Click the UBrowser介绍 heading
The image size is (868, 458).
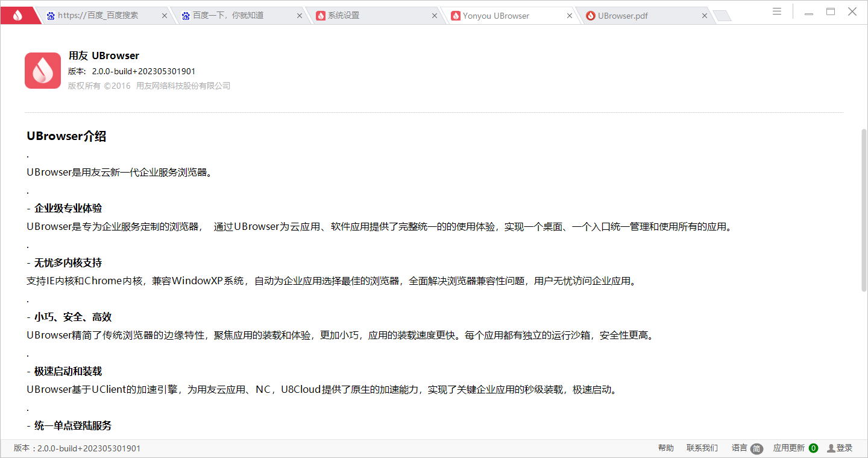66,136
